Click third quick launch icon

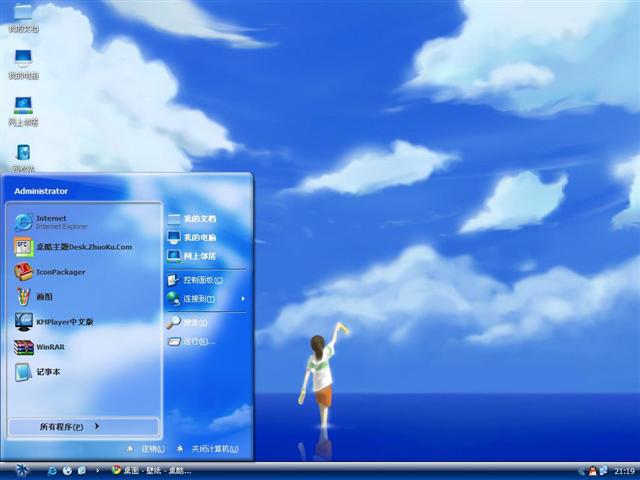82,471
